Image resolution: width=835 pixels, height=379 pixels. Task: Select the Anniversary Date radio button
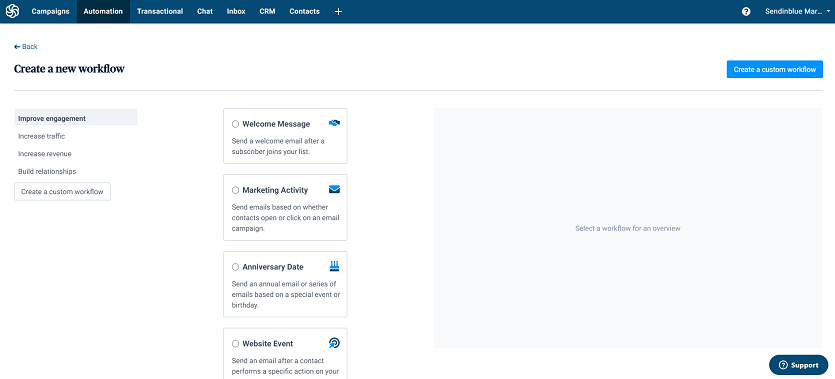pos(235,267)
